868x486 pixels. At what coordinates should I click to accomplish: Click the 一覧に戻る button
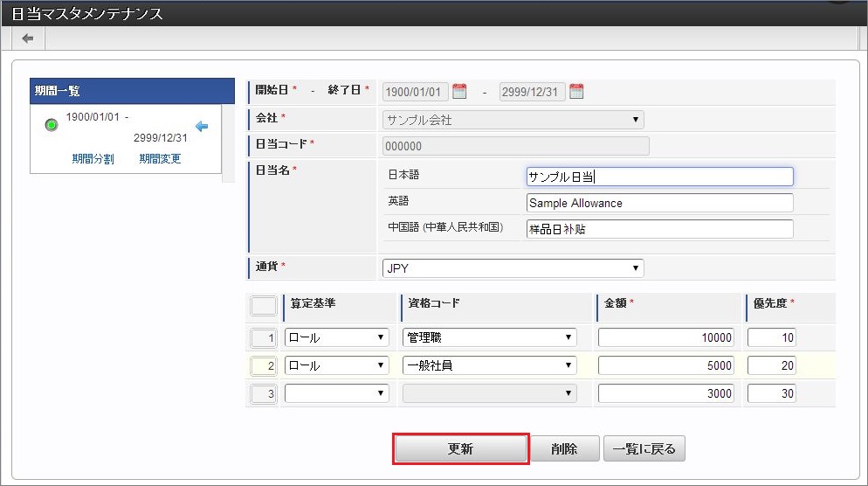[644, 449]
